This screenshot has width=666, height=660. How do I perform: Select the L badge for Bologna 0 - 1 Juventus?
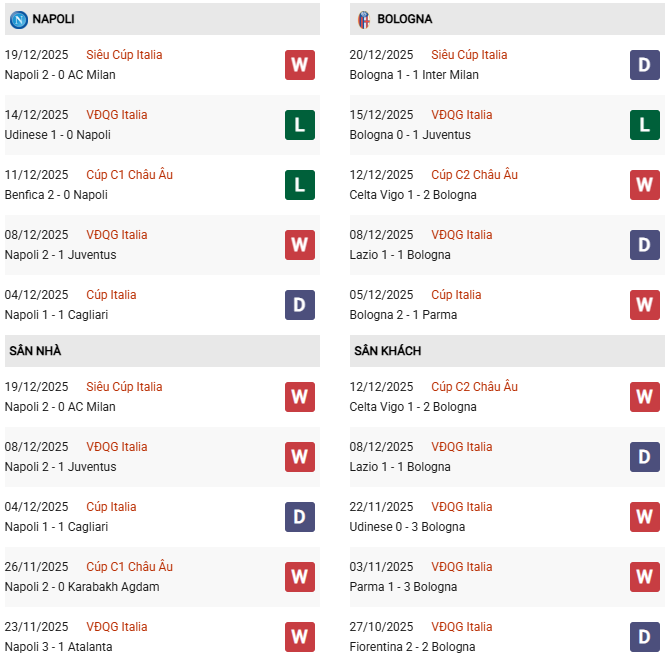[644, 125]
